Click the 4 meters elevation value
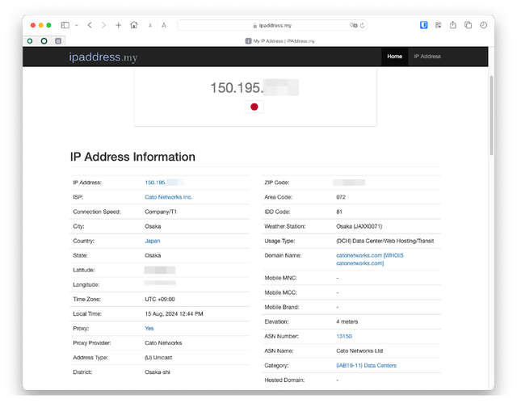The height and width of the screenshot is (420, 517). (x=347, y=321)
